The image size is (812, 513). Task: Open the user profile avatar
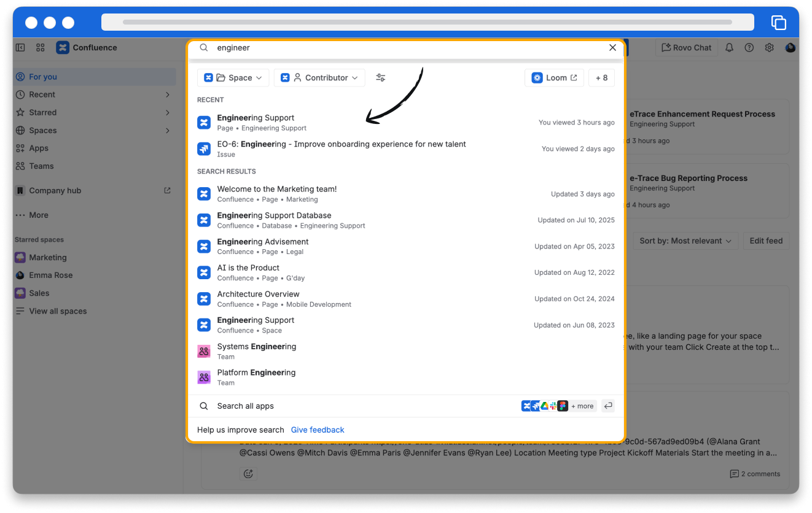[x=791, y=47]
